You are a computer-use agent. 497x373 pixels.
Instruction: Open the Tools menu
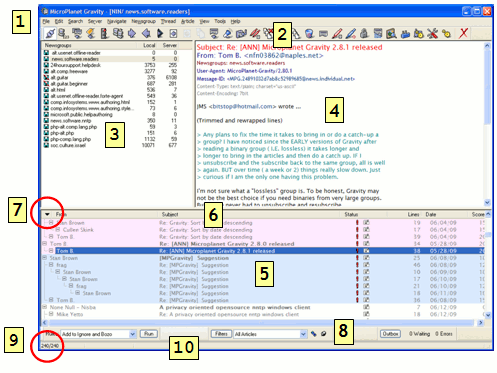pos(220,21)
